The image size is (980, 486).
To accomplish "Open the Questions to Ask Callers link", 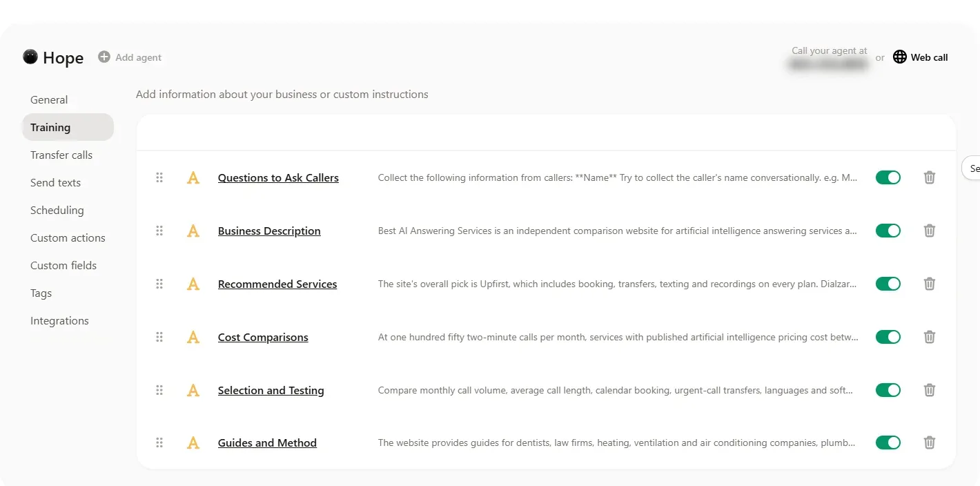I will [x=278, y=177].
